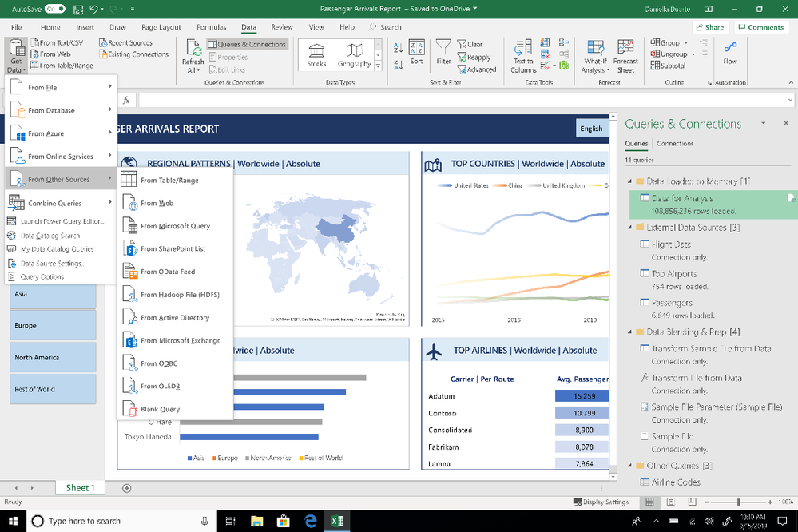Image resolution: width=798 pixels, height=532 pixels.
Task: Open What-If Analysis dropdown
Action: point(595,56)
